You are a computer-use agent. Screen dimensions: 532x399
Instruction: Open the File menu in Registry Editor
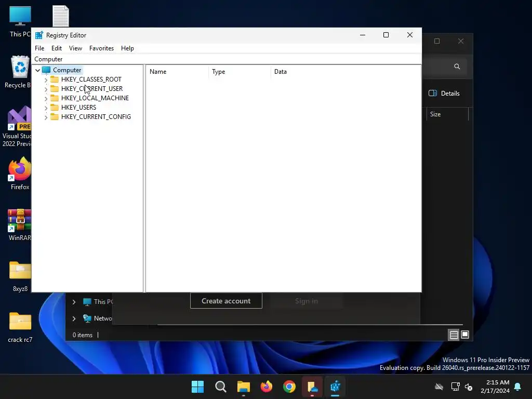point(39,48)
